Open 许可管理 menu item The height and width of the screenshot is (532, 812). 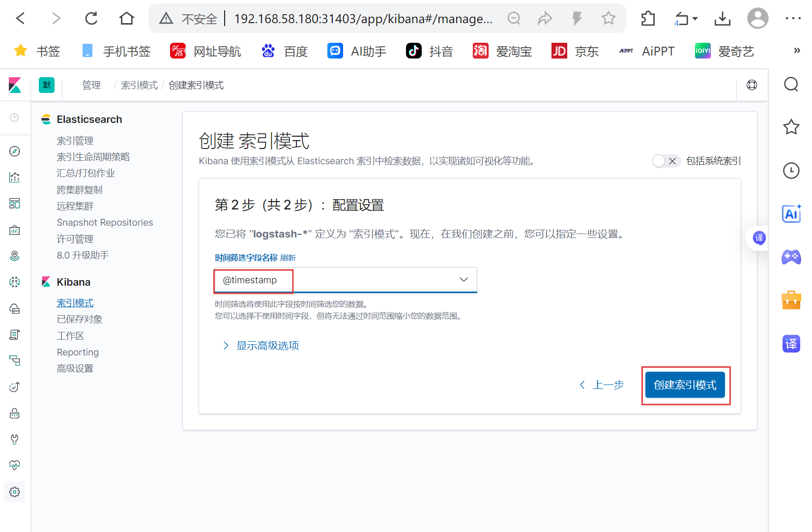(x=75, y=239)
